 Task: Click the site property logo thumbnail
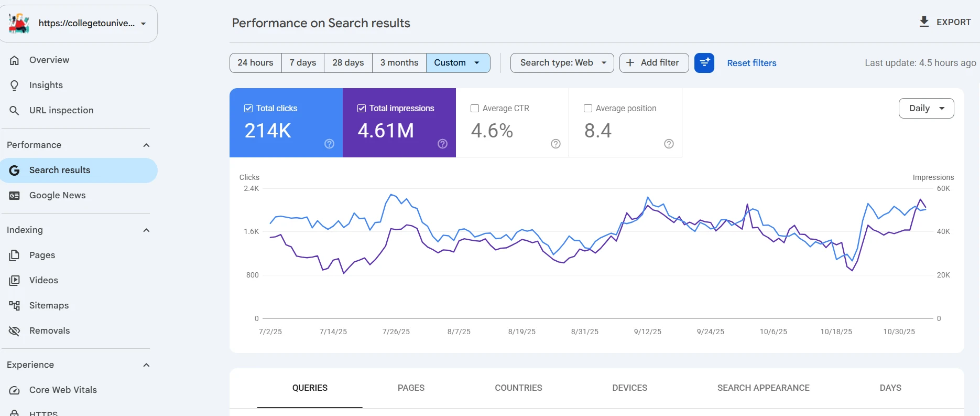point(19,24)
